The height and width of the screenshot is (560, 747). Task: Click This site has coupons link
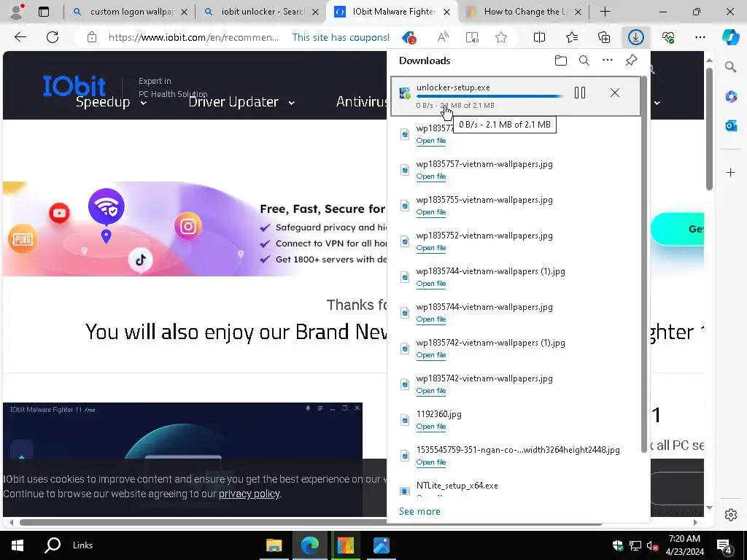coord(341,37)
